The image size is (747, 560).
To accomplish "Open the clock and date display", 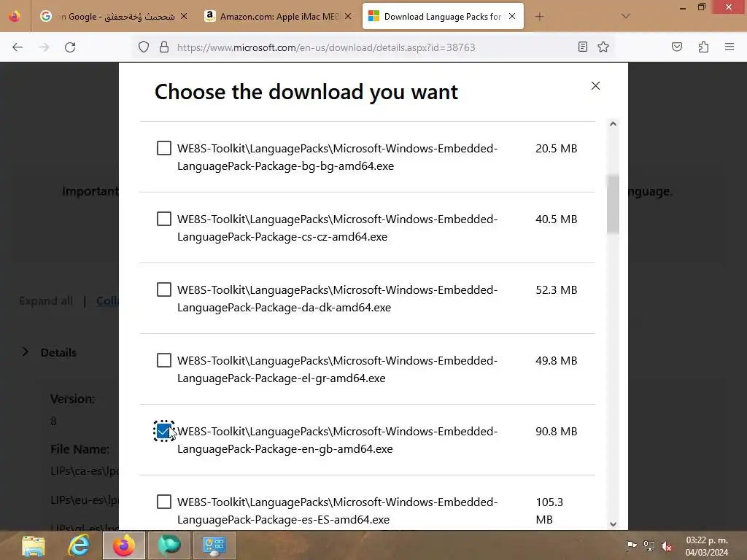I will (x=707, y=546).
